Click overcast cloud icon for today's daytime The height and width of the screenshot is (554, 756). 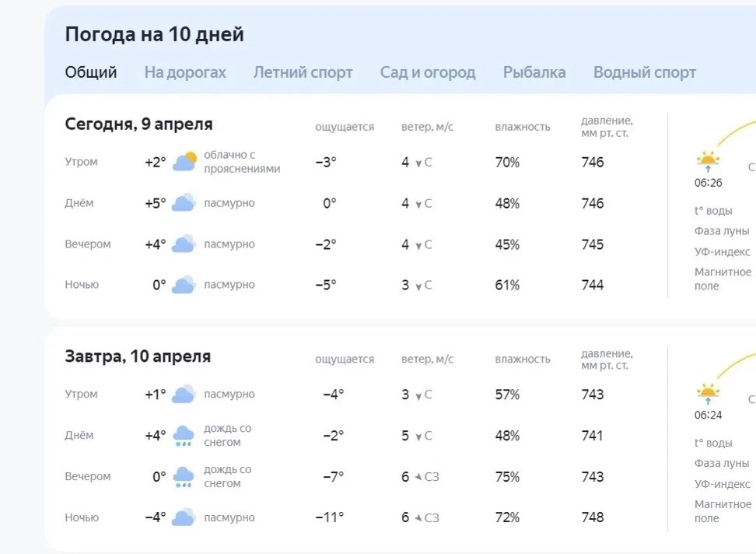tap(184, 203)
